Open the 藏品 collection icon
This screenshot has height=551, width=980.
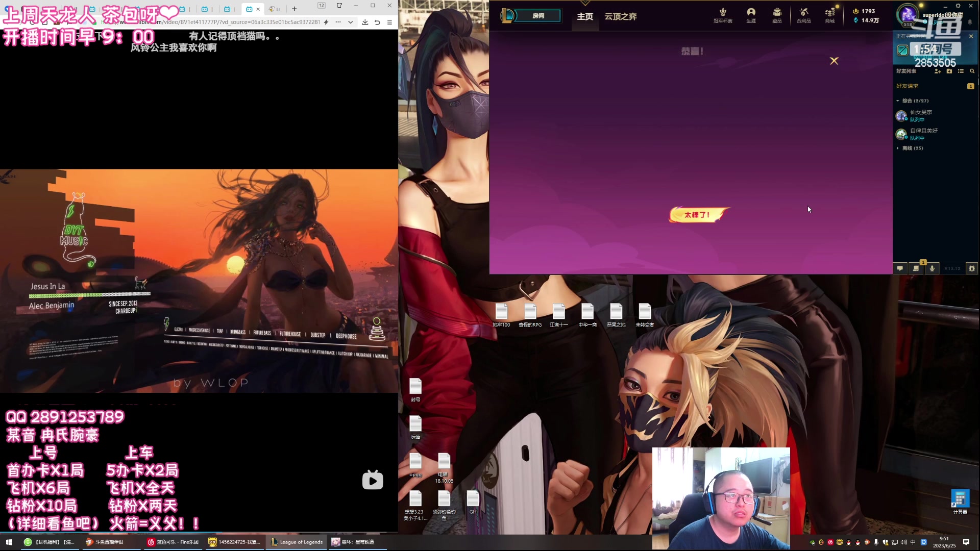click(777, 15)
